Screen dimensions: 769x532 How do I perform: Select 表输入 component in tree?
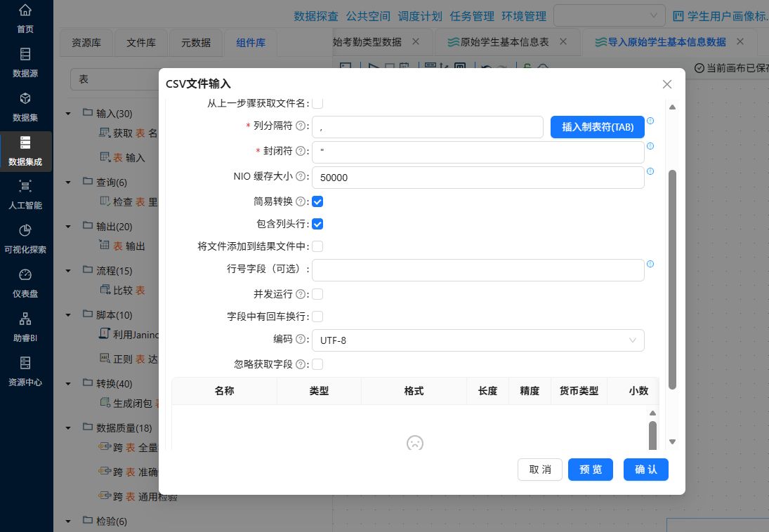(123, 157)
